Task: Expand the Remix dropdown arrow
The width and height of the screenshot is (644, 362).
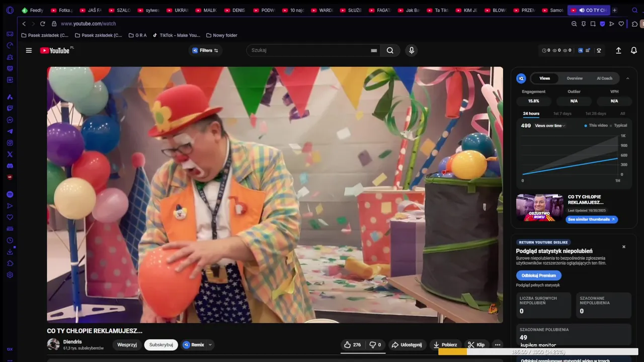Action: tap(210, 345)
